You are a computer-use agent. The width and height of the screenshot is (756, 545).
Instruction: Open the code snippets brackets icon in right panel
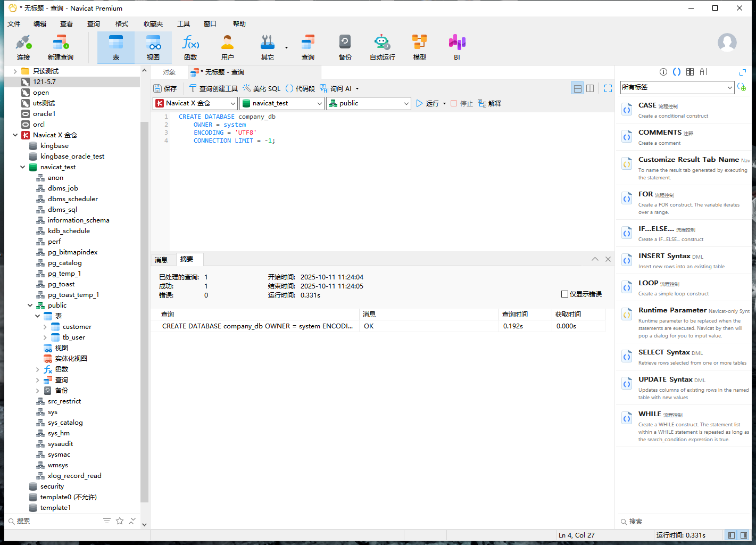(677, 72)
